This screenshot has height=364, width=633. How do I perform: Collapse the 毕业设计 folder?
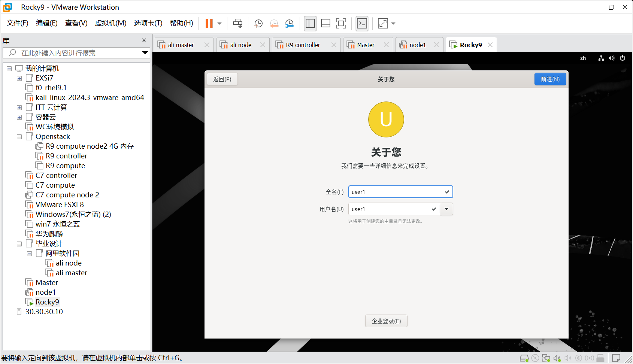pos(19,244)
